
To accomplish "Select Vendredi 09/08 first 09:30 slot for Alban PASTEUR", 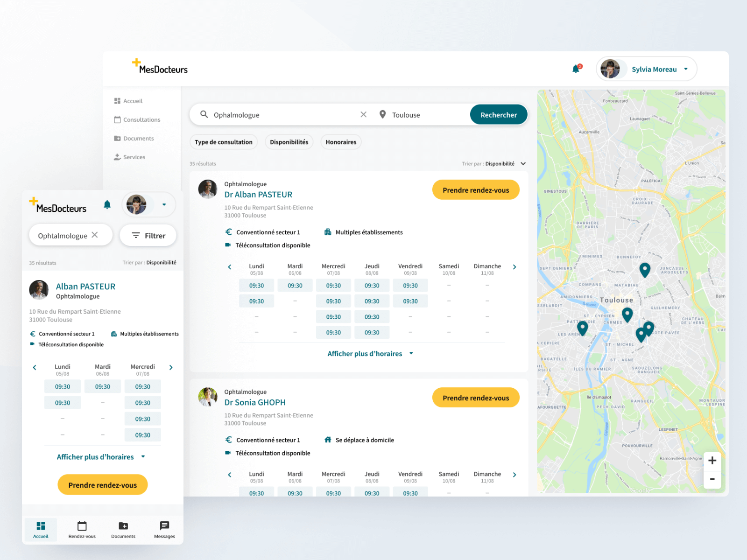I will 410,286.
